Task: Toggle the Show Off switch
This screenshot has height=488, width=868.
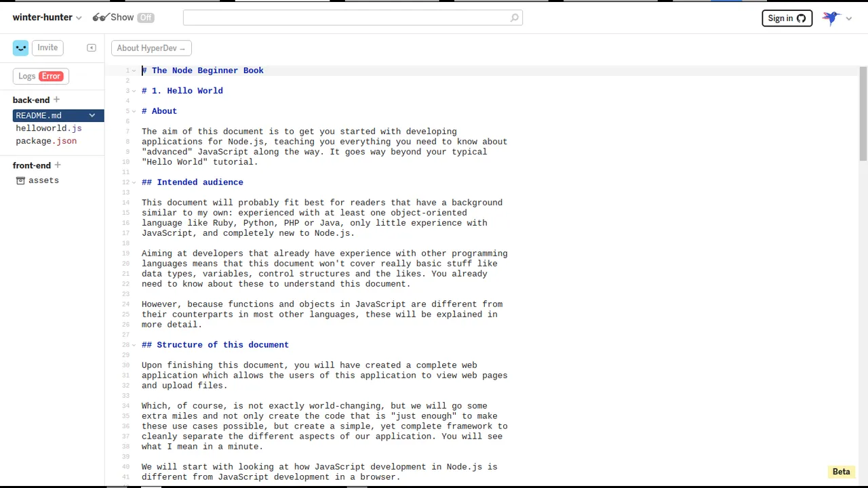Action: point(146,18)
